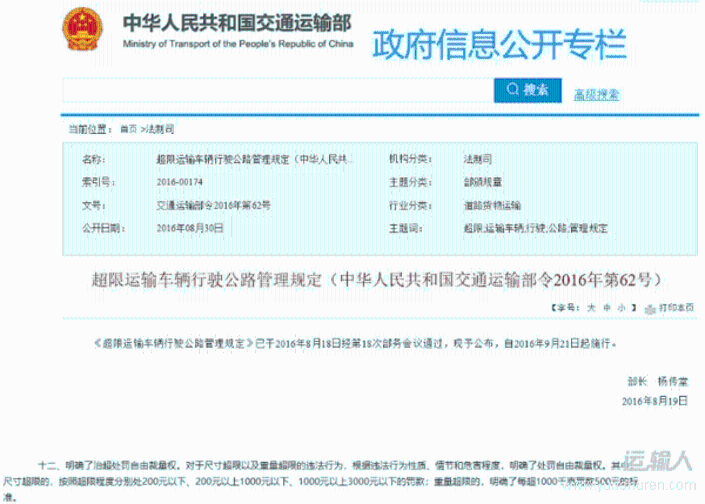This screenshot has height=504, width=705.
Task: Click the announcement sentence starting 《超限运输车辆行驶公路管理规定》
Action: click(355, 343)
